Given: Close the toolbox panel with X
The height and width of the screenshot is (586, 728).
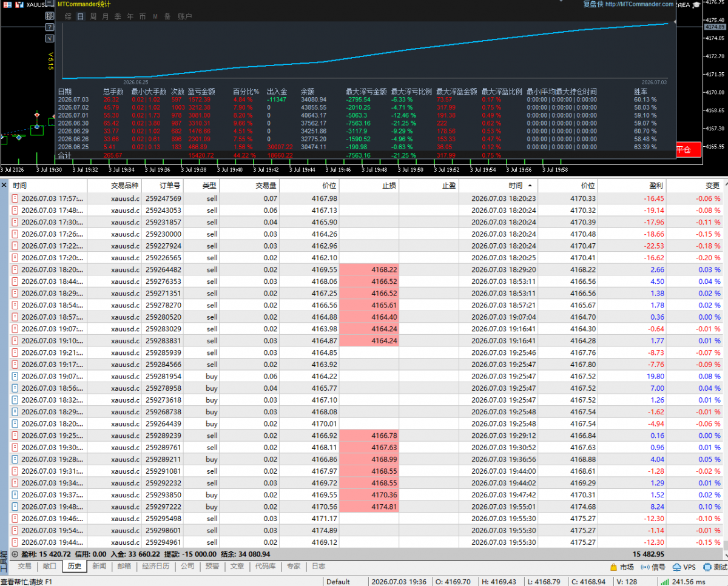Looking at the screenshot, I should 4,185.
